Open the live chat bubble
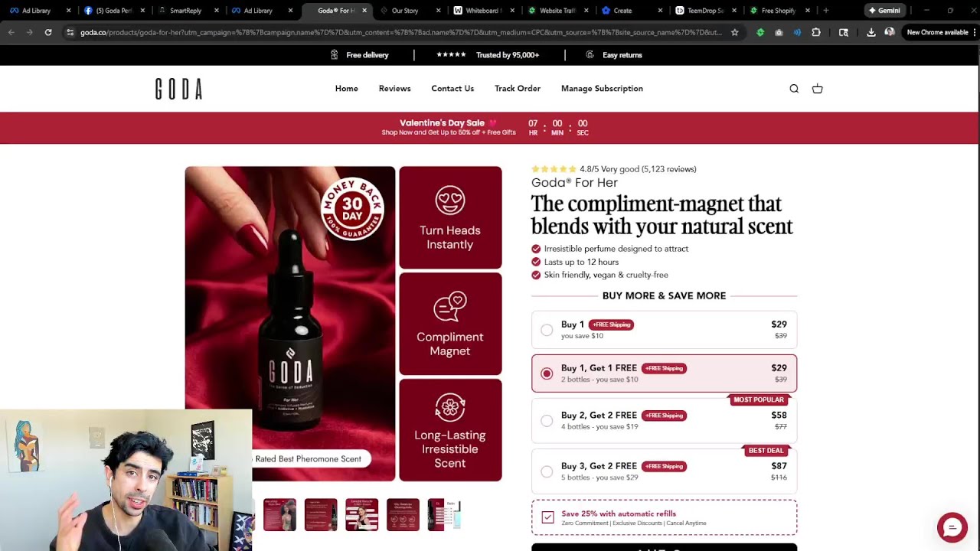 pos(952,527)
